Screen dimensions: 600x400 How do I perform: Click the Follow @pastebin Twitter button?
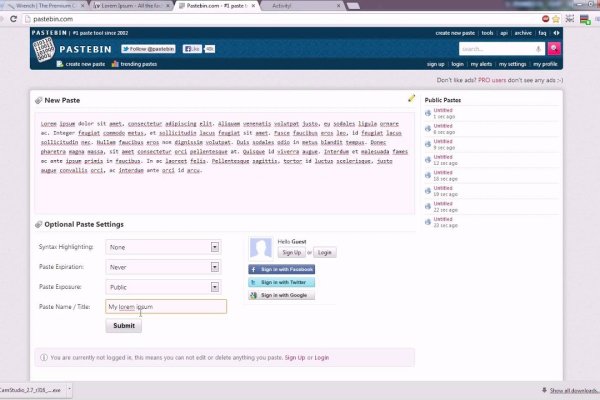[148, 48]
